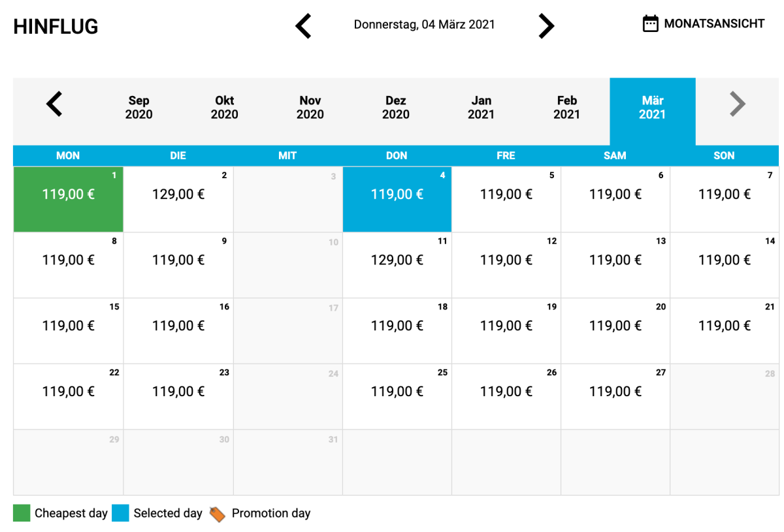784x532 pixels.
Task: Click the calendar icon beside Monatsansicht
Action: pos(650,24)
